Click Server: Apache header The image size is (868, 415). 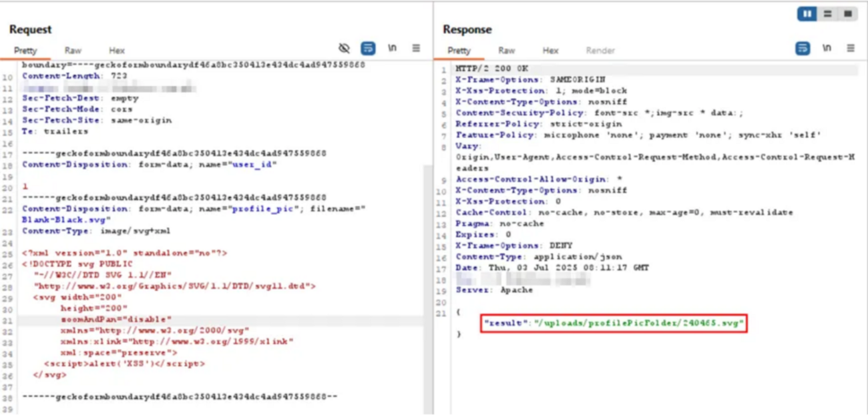(494, 290)
